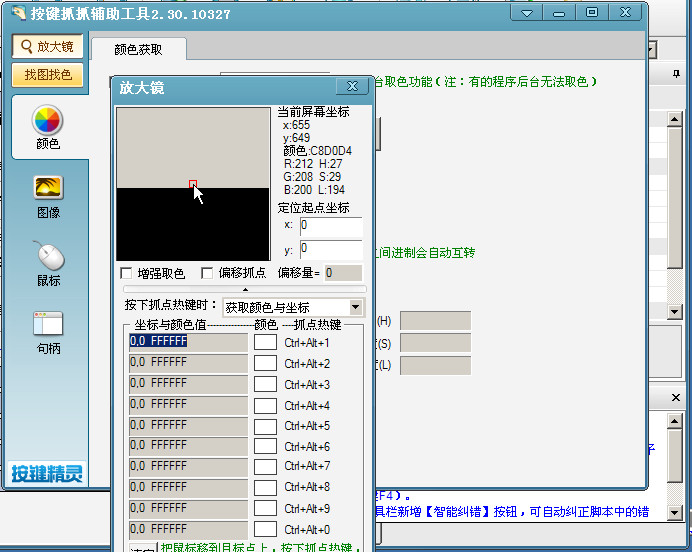Click the lower right panel scrollbar up arrow

pos(674,421)
